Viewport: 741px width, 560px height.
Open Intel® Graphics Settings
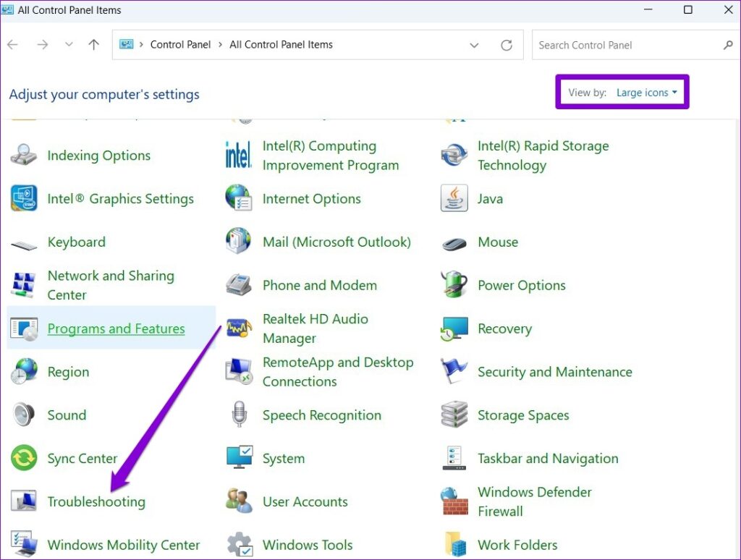(120, 199)
